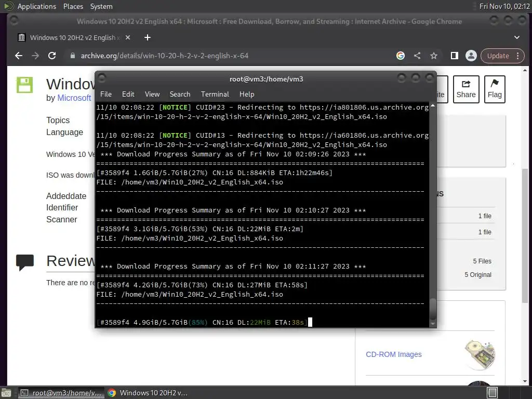View site security lock icon
Screen dimensions: 532x399
[x=72, y=56]
